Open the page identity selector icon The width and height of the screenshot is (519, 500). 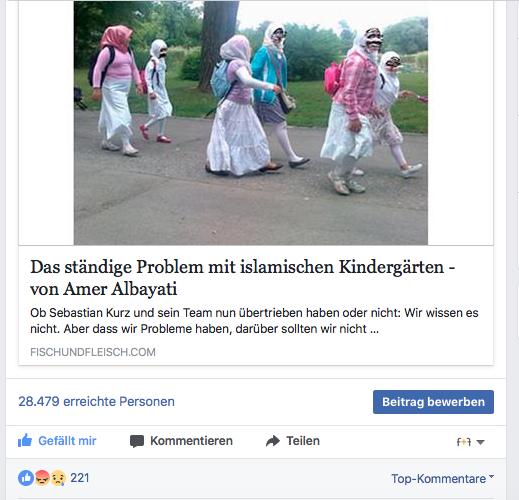tap(464, 442)
